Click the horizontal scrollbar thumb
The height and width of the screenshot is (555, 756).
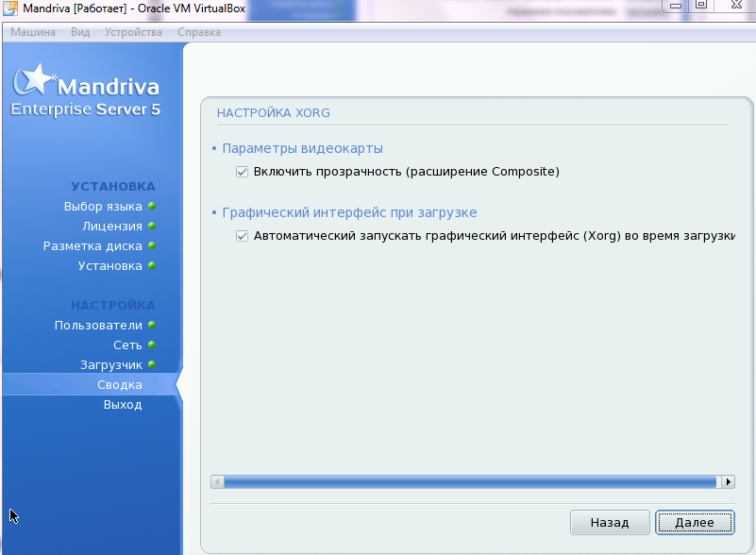470,481
